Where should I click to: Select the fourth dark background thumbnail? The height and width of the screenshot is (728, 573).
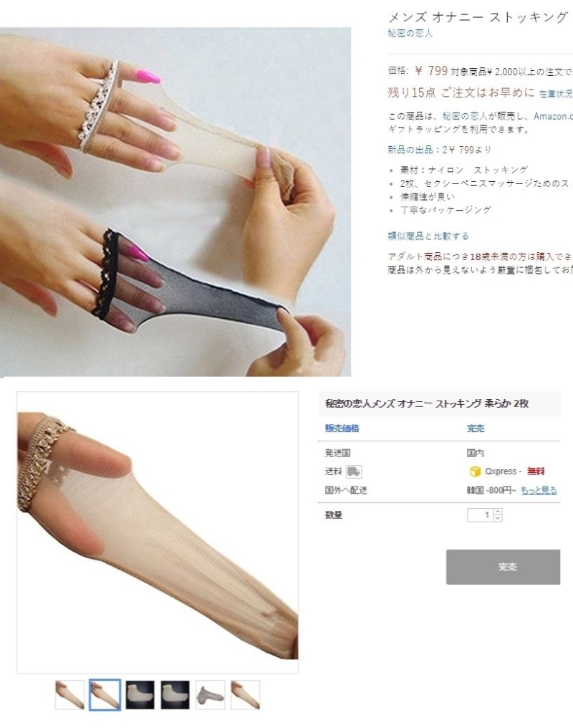point(175,694)
